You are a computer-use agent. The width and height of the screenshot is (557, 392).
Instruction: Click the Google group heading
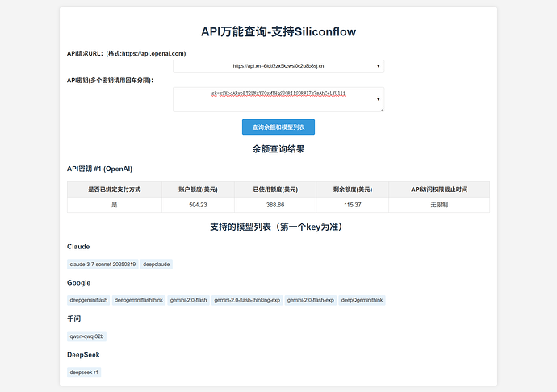[x=79, y=283]
